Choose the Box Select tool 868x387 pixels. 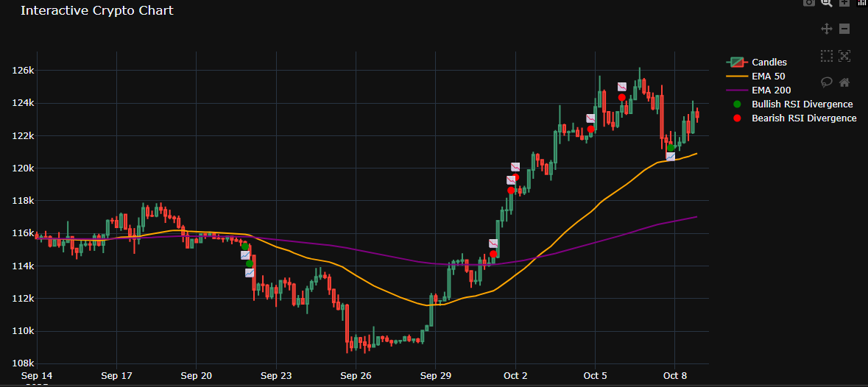coord(826,55)
